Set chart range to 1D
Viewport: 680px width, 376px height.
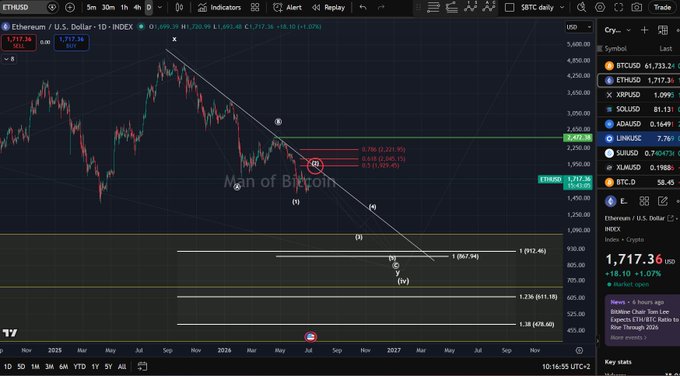click(8, 367)
